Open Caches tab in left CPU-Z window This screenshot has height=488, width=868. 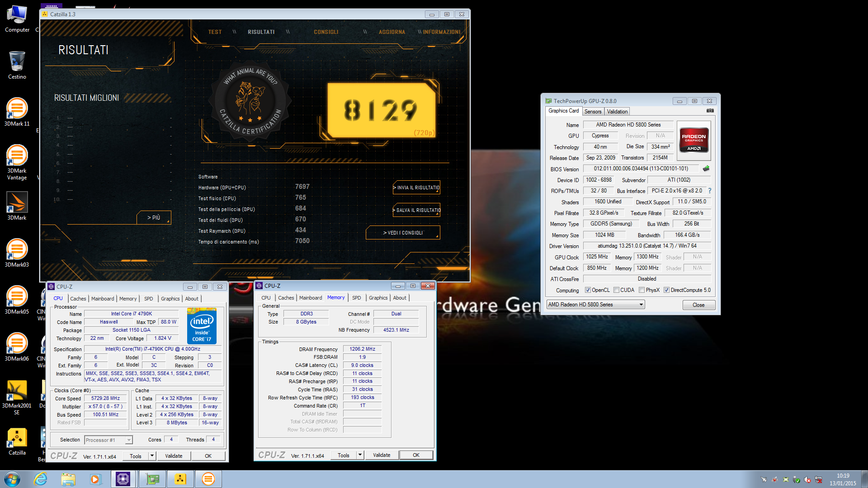pos(78,299)
